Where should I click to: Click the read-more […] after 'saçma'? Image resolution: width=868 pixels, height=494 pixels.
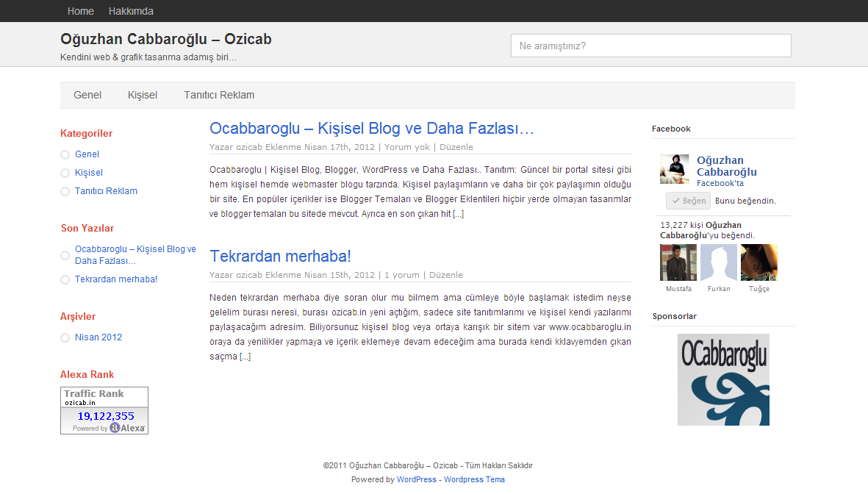[x=245, y=357]
